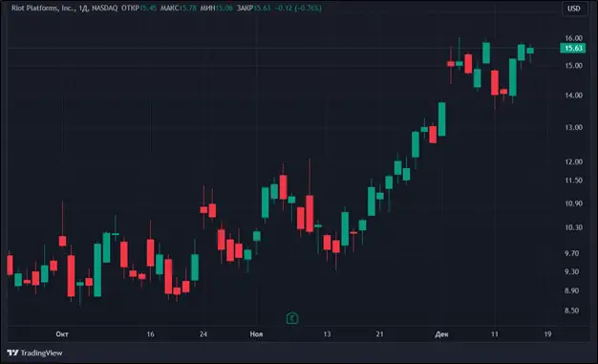Click the 9.30 price axis label
Viewport: 598px width, 364px height.
[571, 271]
